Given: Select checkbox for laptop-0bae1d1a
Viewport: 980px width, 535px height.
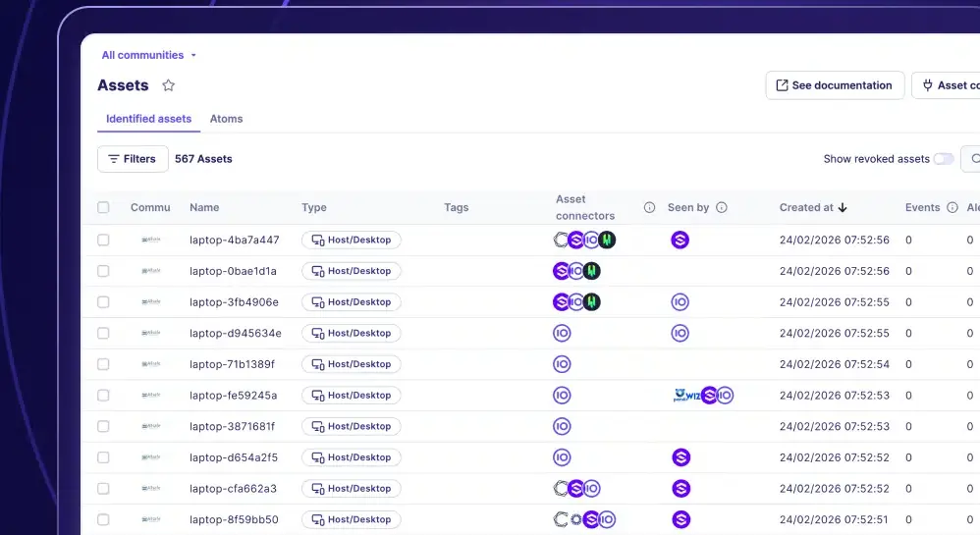Looking at the screenshot, I should pos(103,271).
